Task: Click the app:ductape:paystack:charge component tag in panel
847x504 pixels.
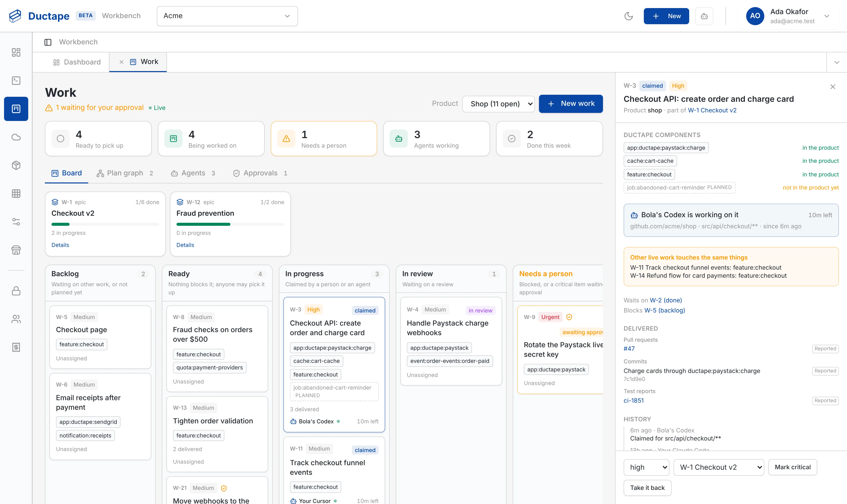Action: click(666, 148)
